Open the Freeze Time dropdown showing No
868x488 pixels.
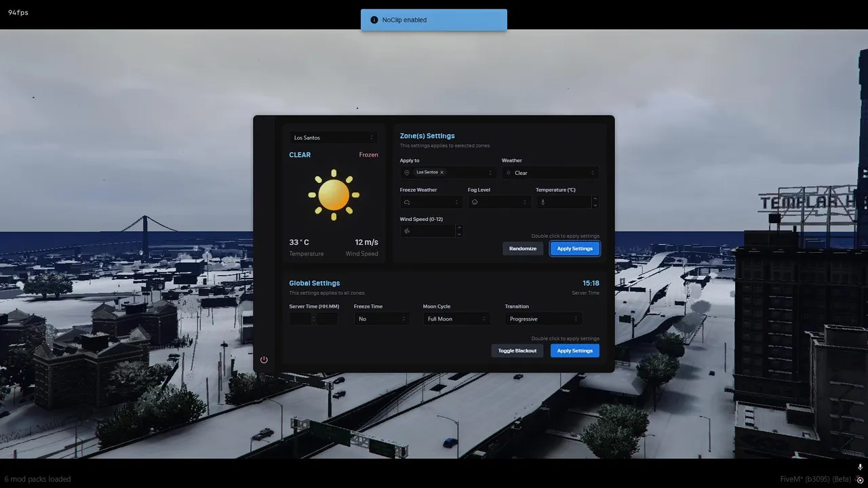[382, 319]
